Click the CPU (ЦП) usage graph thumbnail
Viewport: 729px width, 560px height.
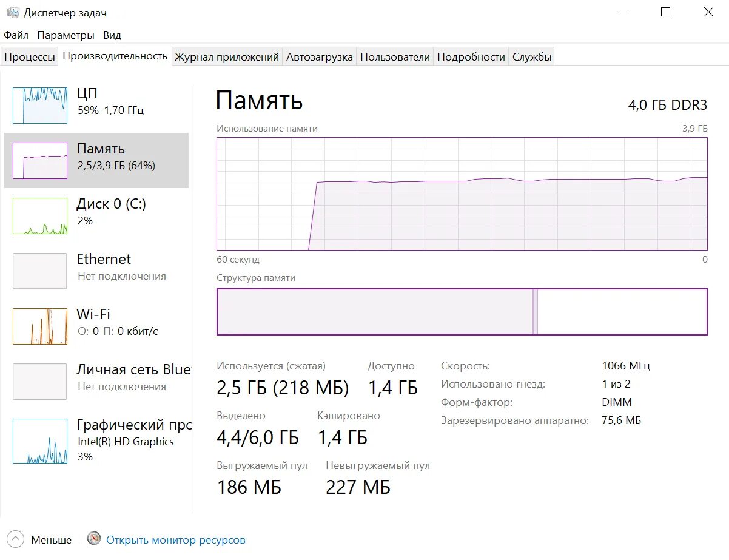click(x=40, y=105)
